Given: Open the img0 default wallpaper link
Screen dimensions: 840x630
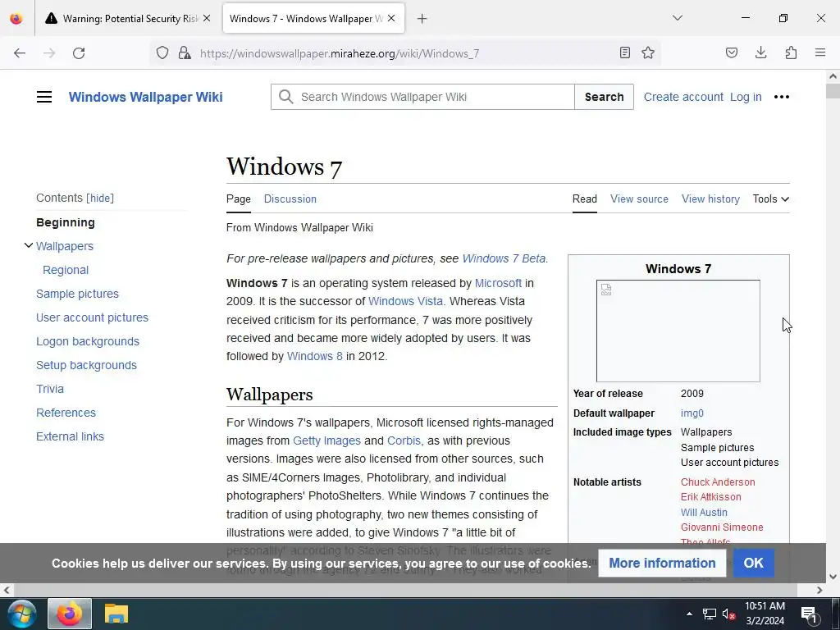Looking at the screenshot, I should point(692,413).
